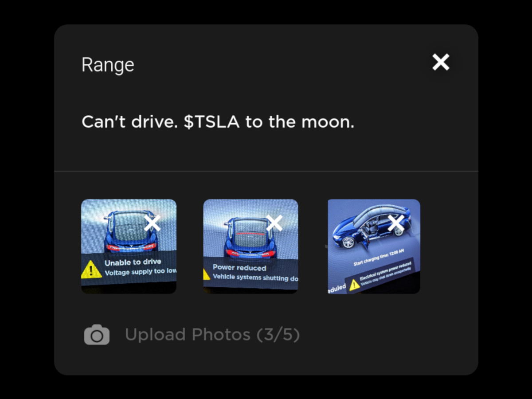
Task: Close the Range dialog
Action: 441,62
